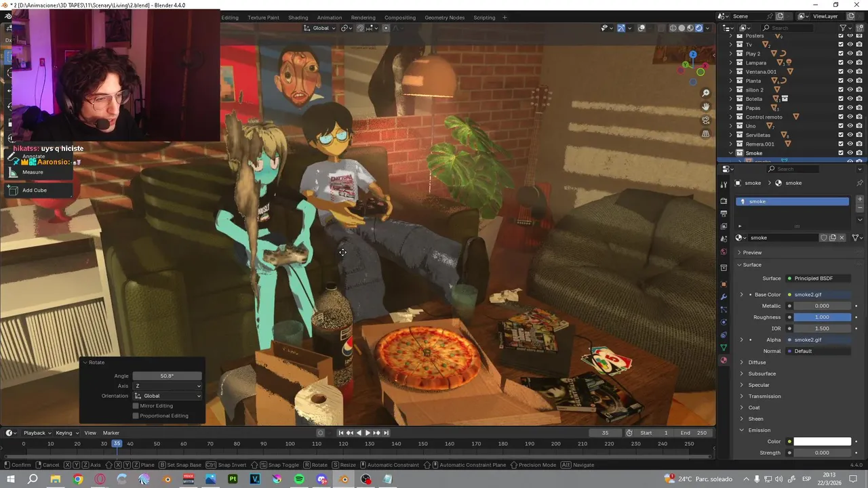Open the Modifiers wrench properties tab
This screenshot has height=488, width=868.
click(x=724, y=296)
